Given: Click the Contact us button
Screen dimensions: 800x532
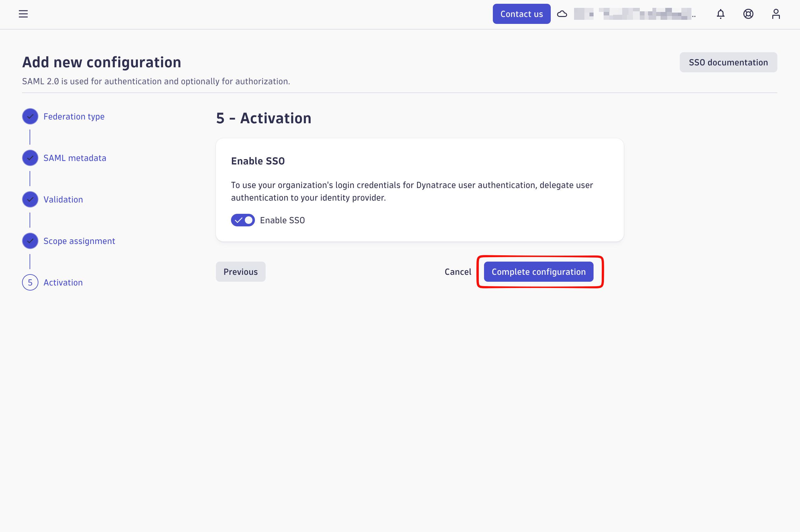Looking at the screenshot, I should [521, 14].
